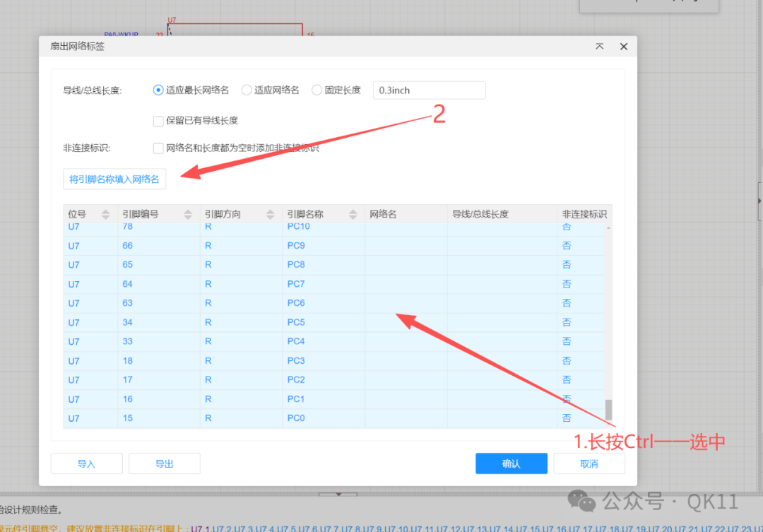The image size is (763, 532).
Task: Toggle the bottom log panel's collapse arrow
Action: pos(338,495)
